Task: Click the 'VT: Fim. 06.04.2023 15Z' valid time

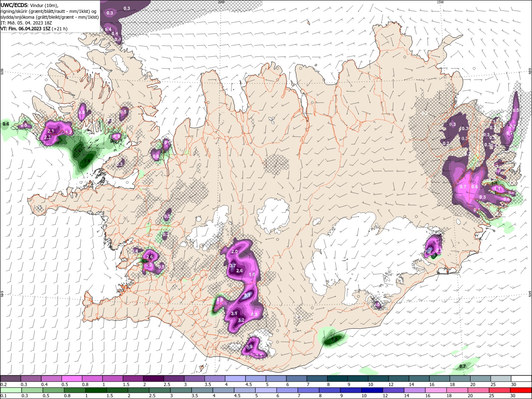Action: (x=26, y=29)
